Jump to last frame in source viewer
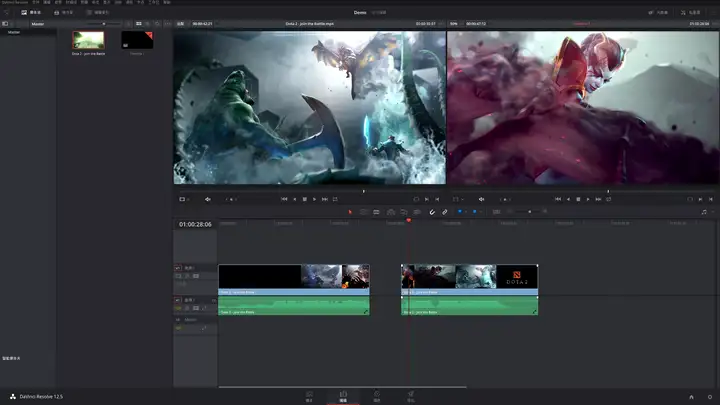 325,199
